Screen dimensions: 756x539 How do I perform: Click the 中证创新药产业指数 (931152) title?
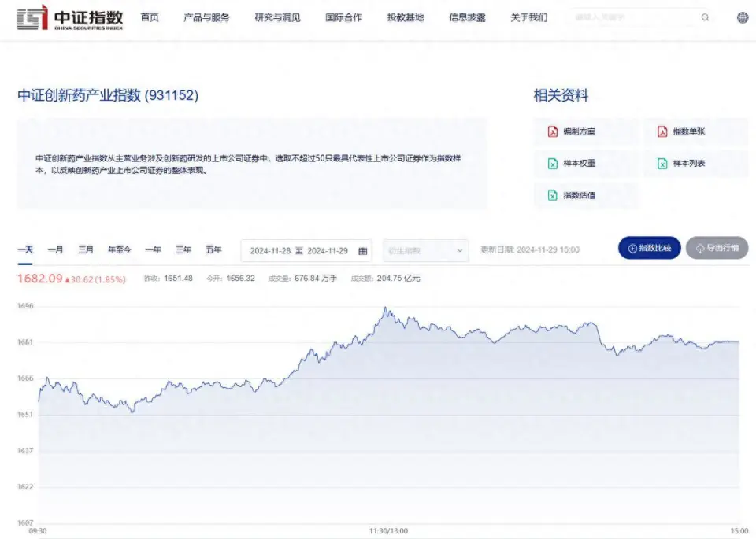pyautogui.click(x=108, y=95)
